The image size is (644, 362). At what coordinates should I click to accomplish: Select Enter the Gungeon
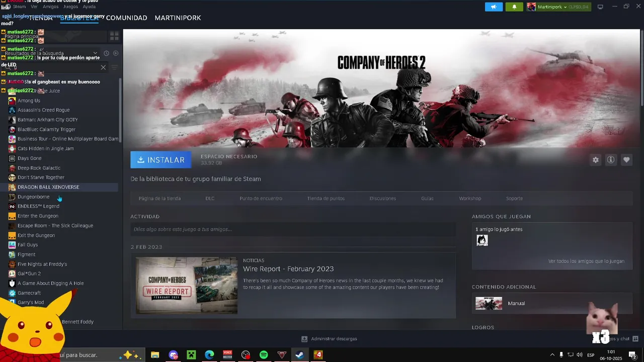(x=38, y=216)
